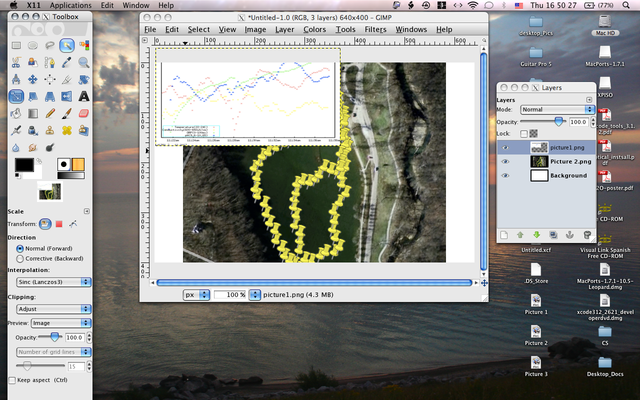The image size is (640, 400).
Task: Open the Preview Image dropdown
Action: 60,323
